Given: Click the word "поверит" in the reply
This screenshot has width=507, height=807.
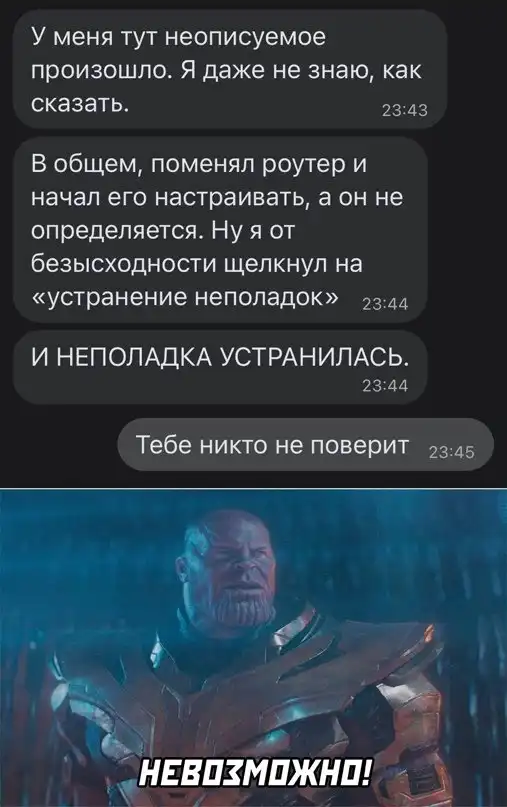Looking at the screenshot, I should pos(360,444).
